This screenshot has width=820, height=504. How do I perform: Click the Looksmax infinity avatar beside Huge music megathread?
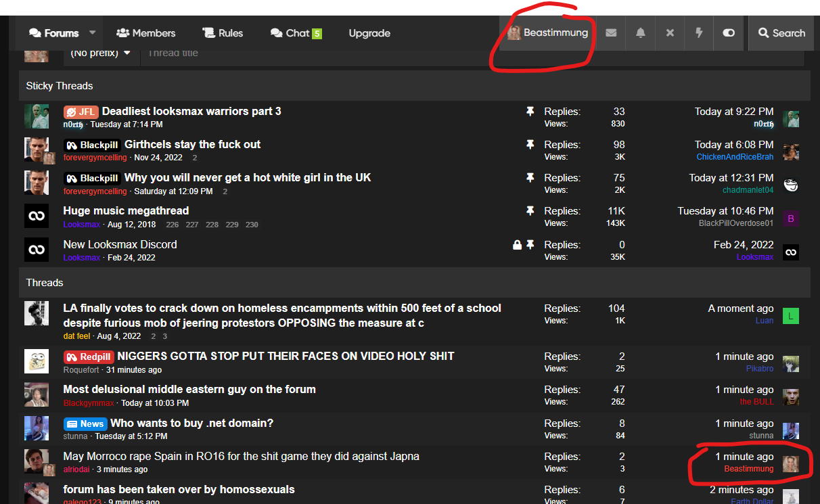[x=37, y=216]
